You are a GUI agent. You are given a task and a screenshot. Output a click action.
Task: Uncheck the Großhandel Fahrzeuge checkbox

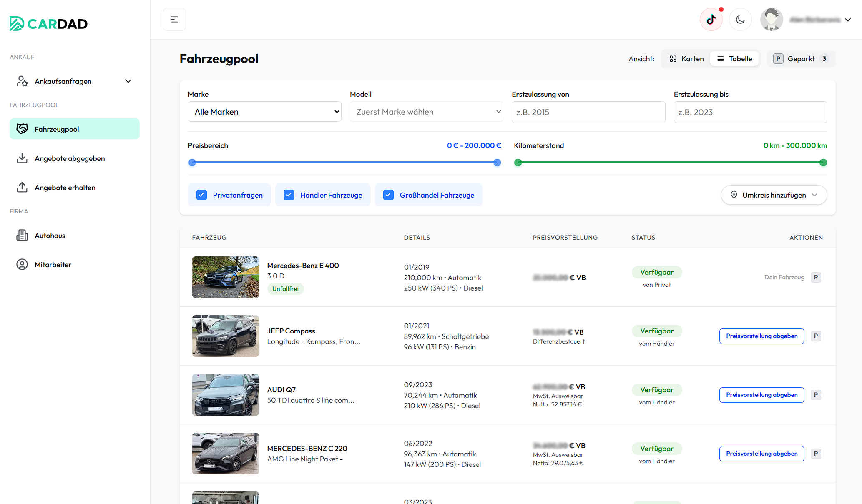pyautogui.click(x=388, y=195)
